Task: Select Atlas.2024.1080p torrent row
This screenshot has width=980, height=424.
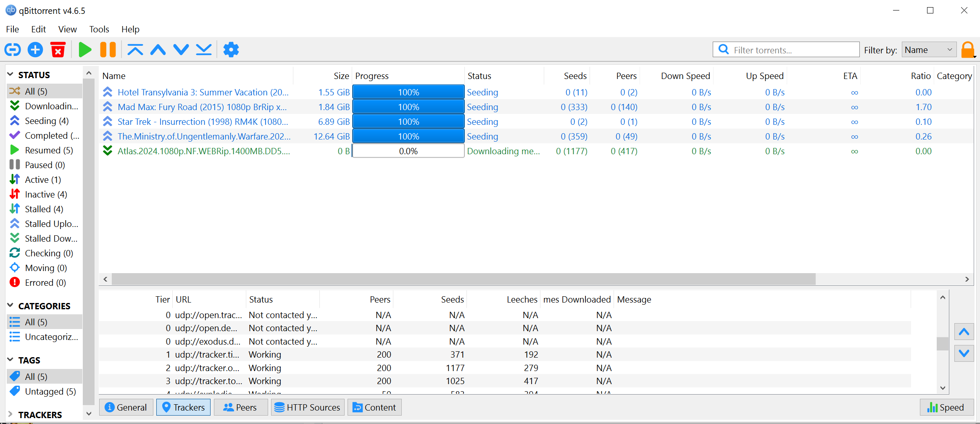Action: (x=536, y=151)
